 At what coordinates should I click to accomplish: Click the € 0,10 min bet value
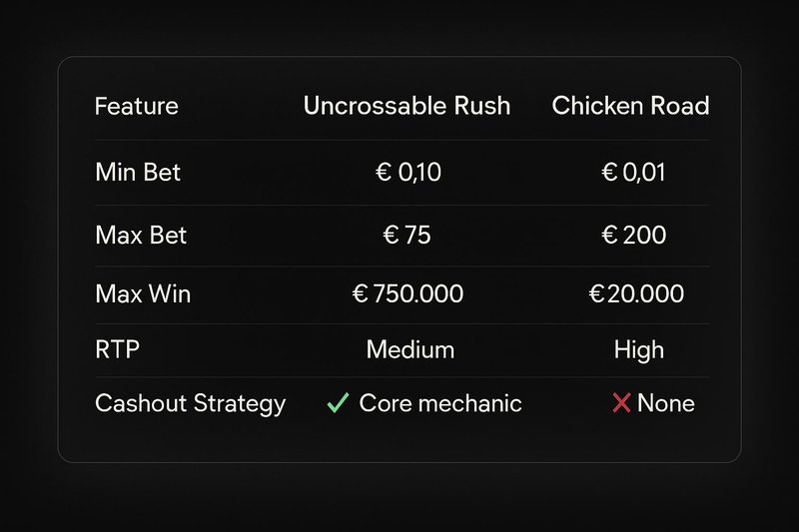click(x=406, y=173)
